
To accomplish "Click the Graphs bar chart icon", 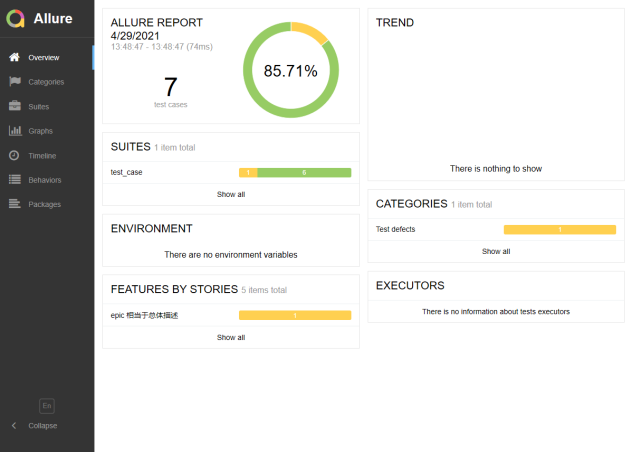I will point(15,131).
